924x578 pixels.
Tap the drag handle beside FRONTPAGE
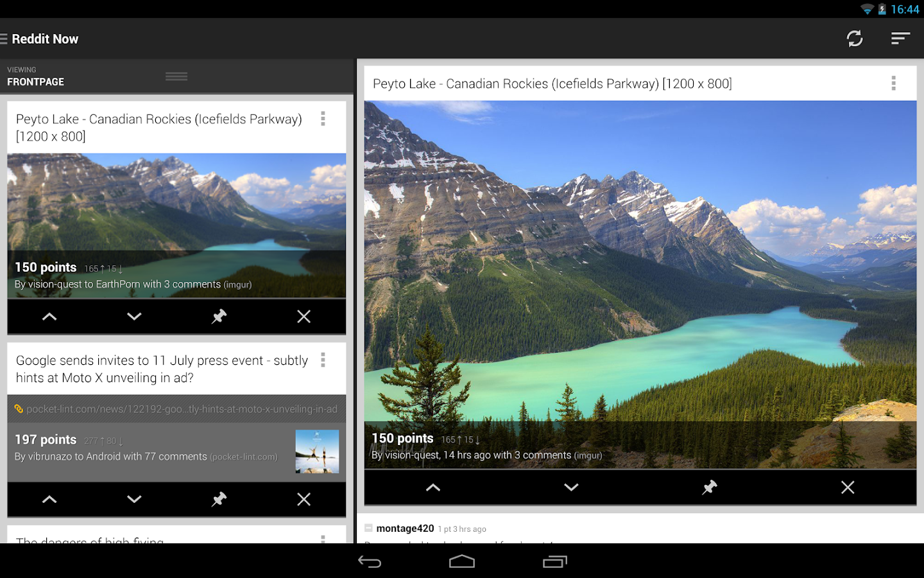coord(176,76)
